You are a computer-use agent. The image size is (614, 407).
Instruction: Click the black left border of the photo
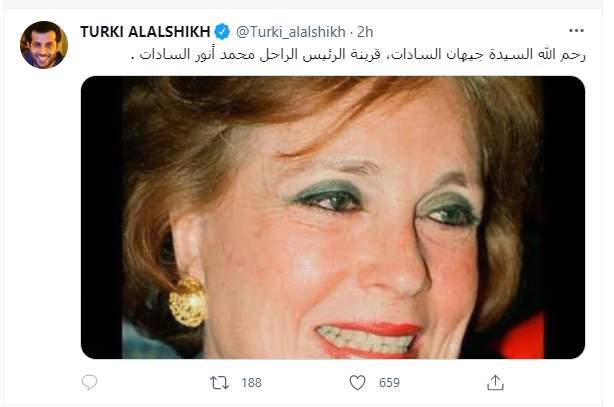[x=102, y=217]
